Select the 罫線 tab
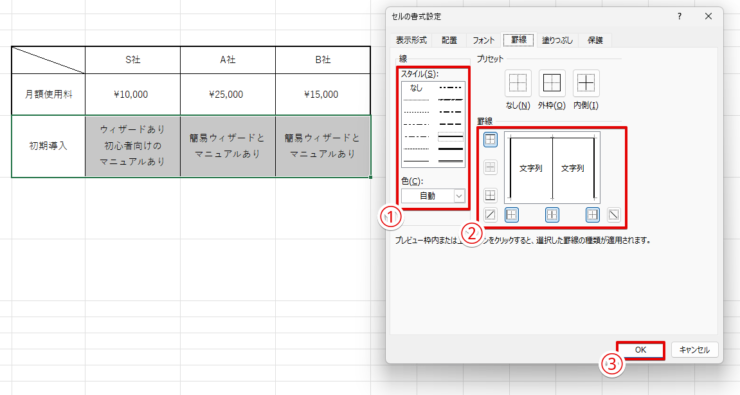Screen dimensions: 740x395 coord(518,40)
